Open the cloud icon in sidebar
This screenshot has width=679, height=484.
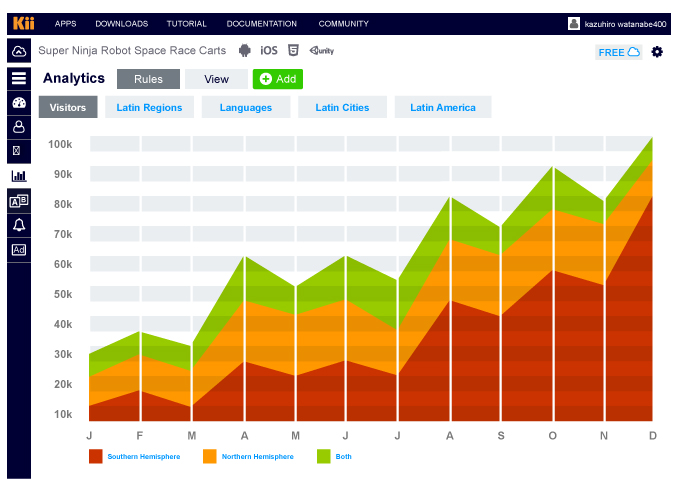(x=18, y=52)
